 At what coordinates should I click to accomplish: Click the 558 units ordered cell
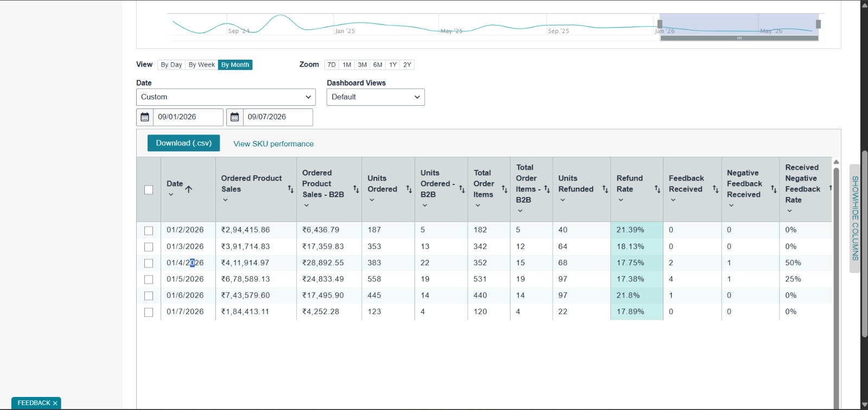point(388,279)
